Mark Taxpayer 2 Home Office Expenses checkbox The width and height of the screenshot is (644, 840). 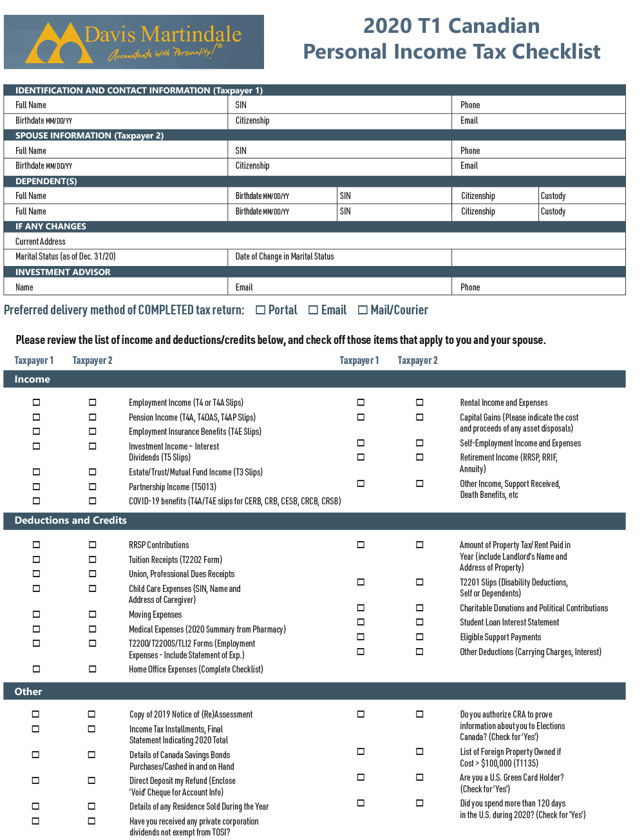pos(93,669)
